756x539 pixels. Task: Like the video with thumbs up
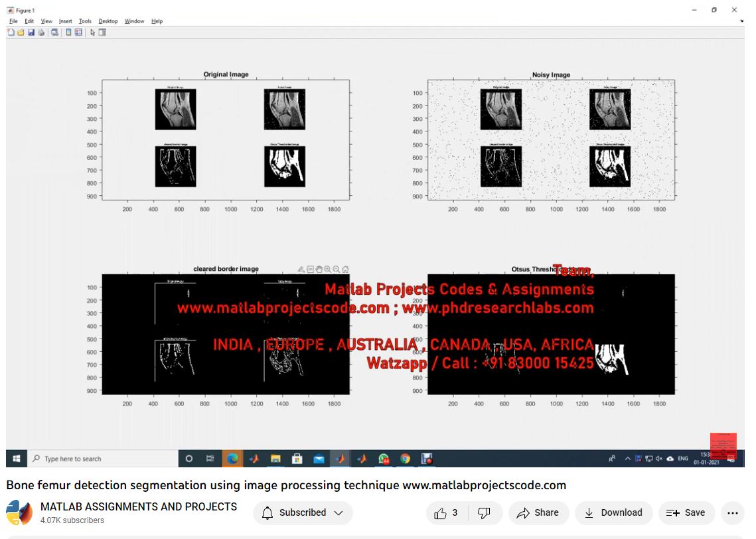point(447,512)
